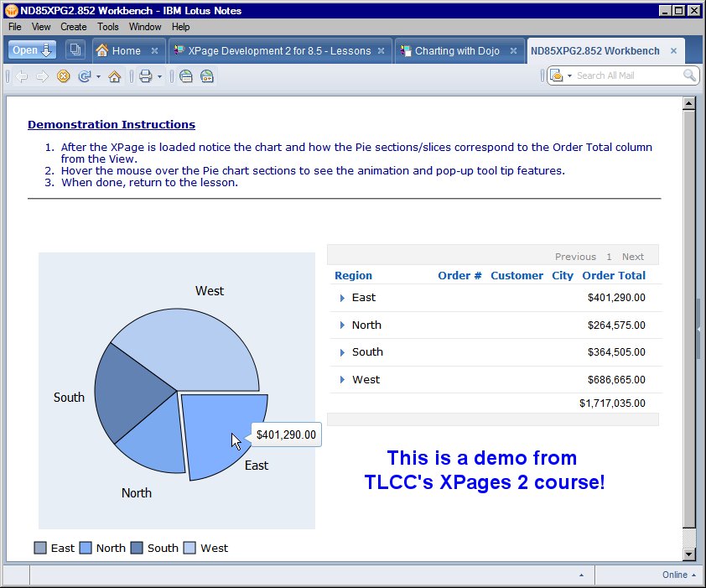Click the mail icon in the search bar
The image size is (706, 588).
tap(556, 76)
